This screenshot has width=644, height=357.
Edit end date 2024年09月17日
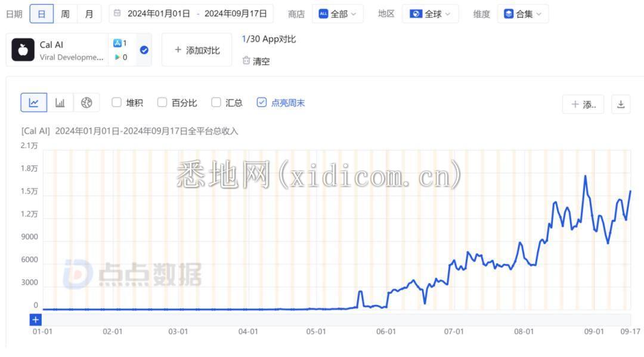tap(236, 14)
